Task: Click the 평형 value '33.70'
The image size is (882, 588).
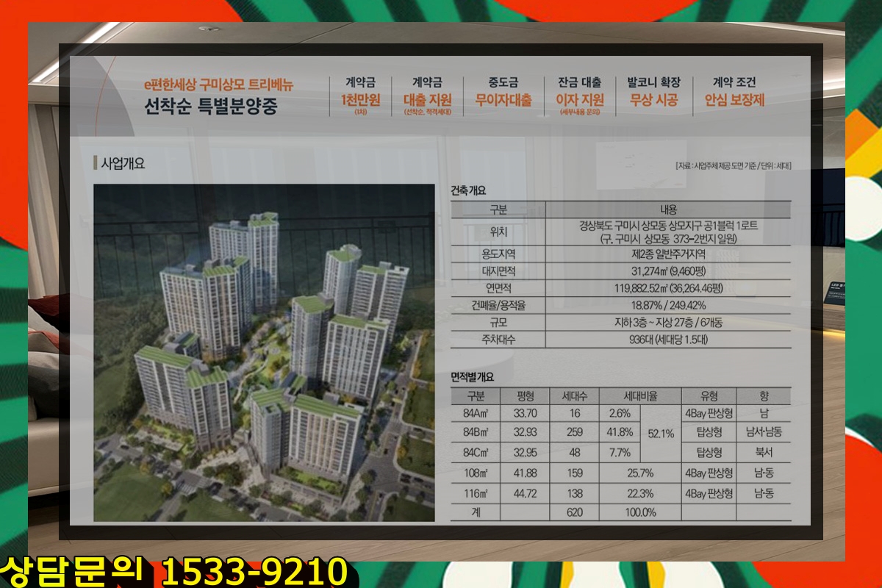Action: click(x=525, y=412)
